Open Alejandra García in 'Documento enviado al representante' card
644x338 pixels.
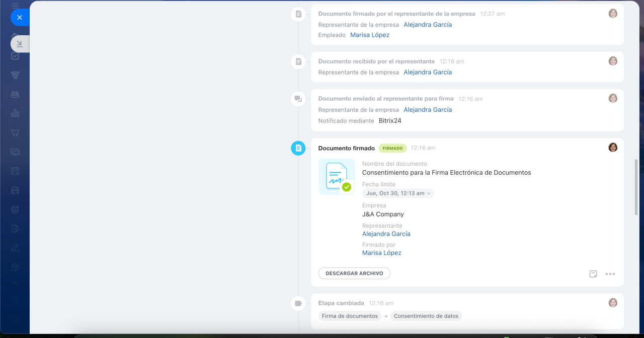point(428,110)
